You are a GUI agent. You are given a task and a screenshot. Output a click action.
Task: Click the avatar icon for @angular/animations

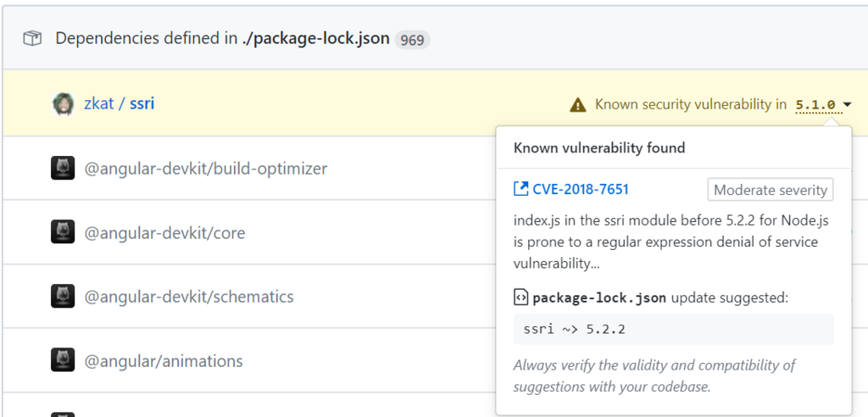click(63, 361)
